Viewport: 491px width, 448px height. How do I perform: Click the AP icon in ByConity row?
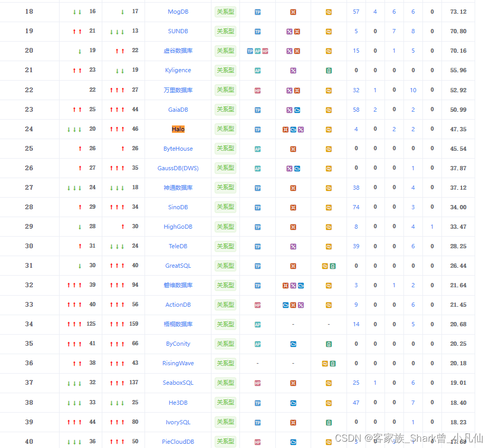click(258, 344)
